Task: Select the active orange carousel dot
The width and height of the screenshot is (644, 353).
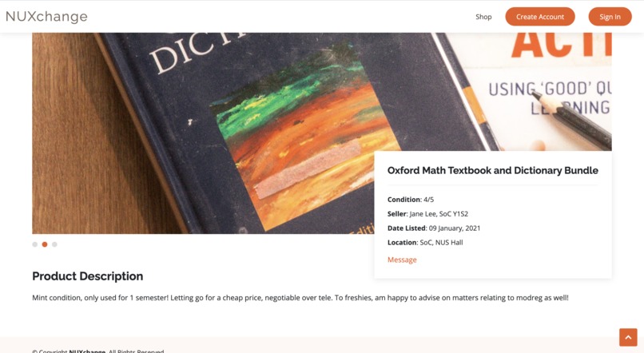Action: pyautogui.click(x=45, y=244)
